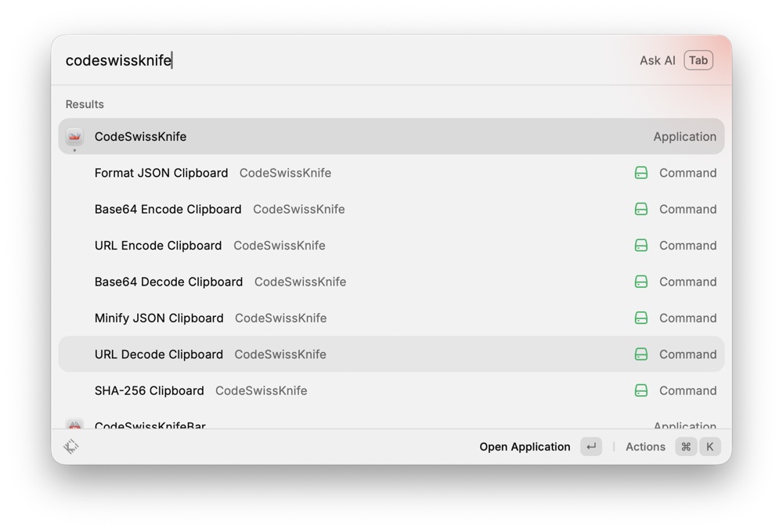Run Base64 Decode Clipboard command
Viewport: 783px width, 532px height.
click(391, 282)
